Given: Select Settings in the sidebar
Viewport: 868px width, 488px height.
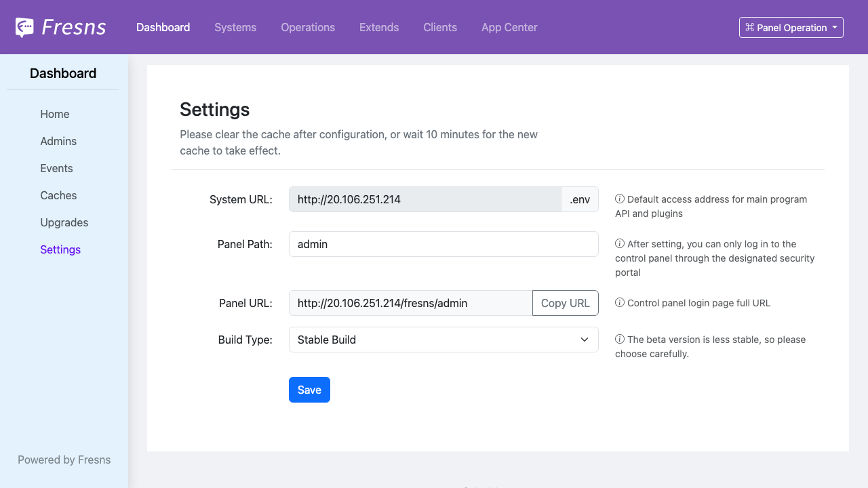Looking at the screenshot, I should [x=60, y=249].
